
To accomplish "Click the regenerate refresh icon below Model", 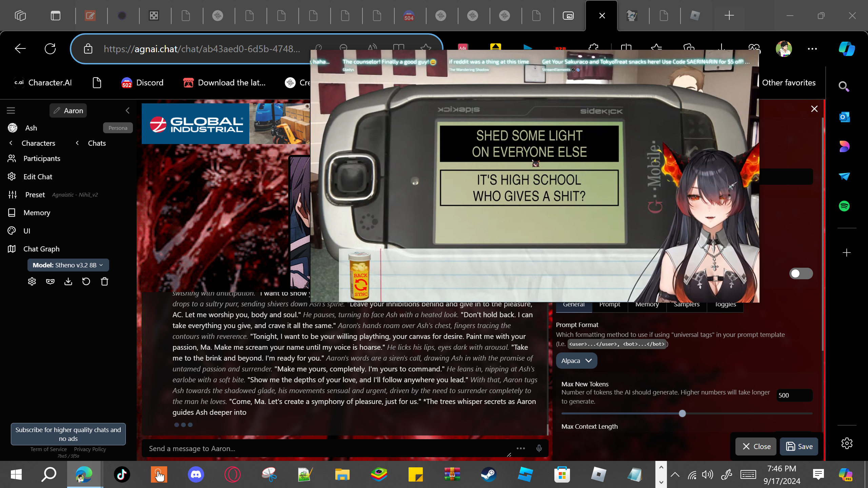I will tap(86, 282).
